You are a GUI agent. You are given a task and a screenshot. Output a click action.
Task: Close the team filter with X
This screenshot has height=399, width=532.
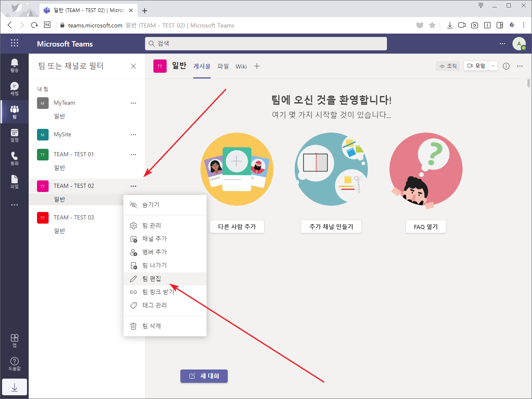coord(133,66)
